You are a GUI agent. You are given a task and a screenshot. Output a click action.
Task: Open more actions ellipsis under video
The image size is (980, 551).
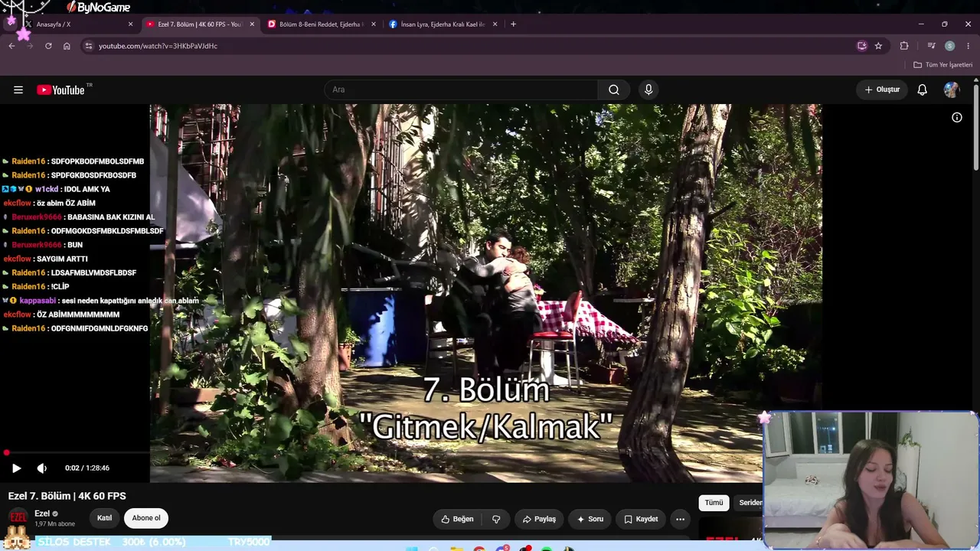coord(680,519)
